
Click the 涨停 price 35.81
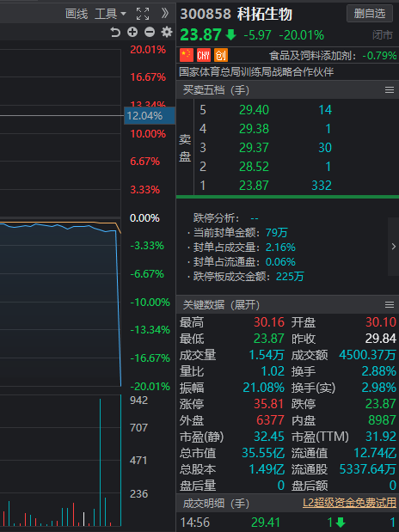pos(269,404)
